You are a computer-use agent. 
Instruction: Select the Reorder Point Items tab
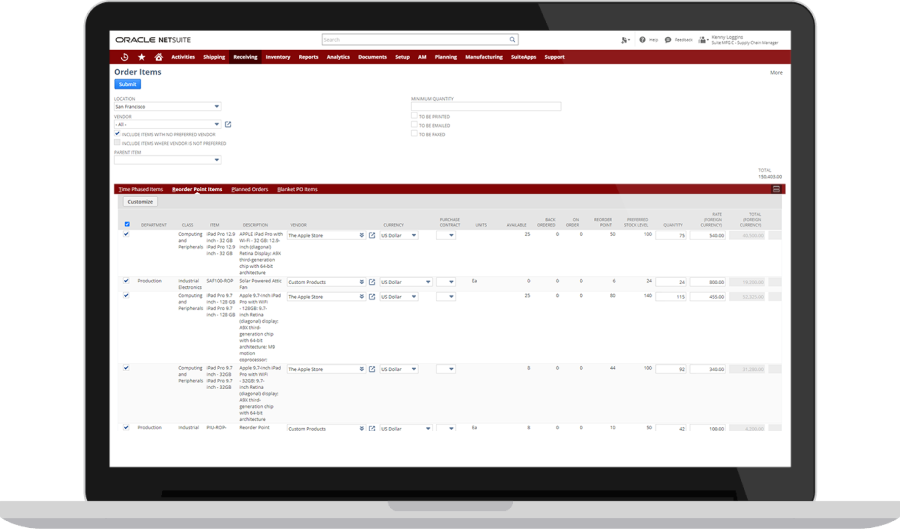coord(197,189)
